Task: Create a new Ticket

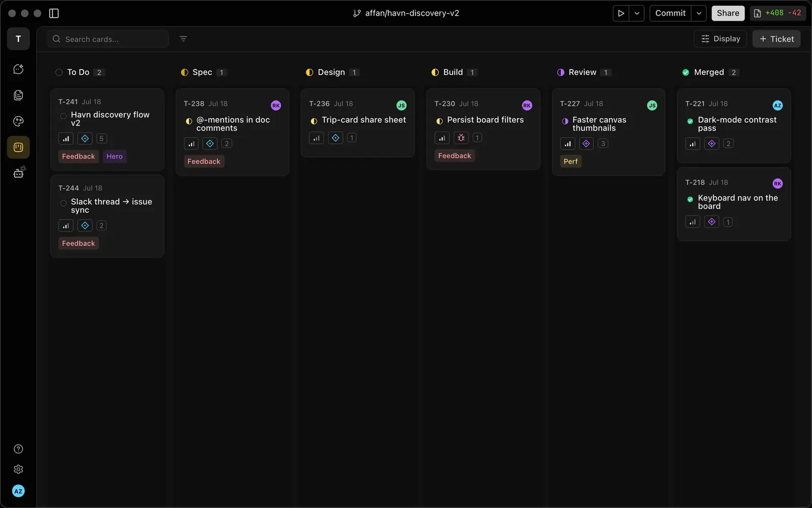Action: [776, 39]
